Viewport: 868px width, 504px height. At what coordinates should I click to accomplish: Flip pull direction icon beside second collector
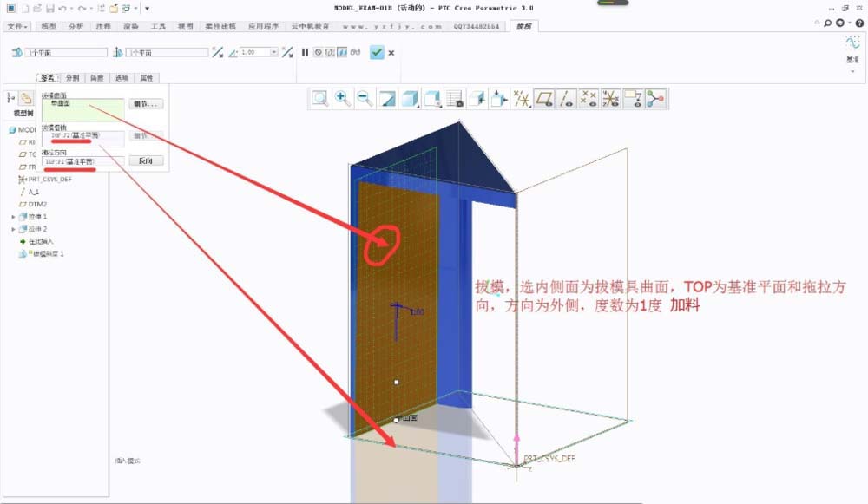218,52
